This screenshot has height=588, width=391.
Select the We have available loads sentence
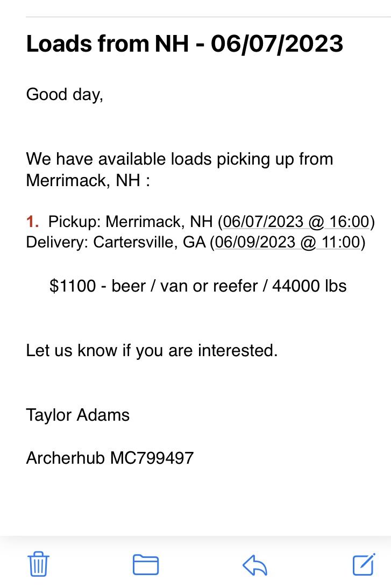pos(180,169)
